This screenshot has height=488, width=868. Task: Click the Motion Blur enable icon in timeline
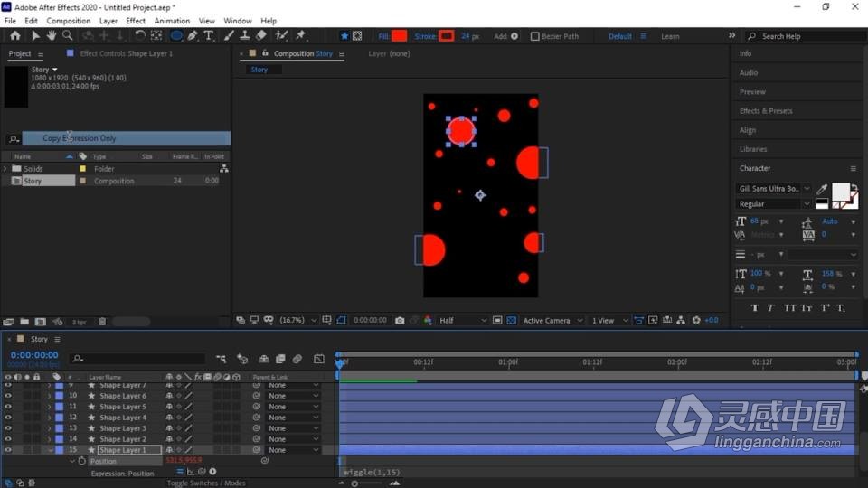(297, 359)
